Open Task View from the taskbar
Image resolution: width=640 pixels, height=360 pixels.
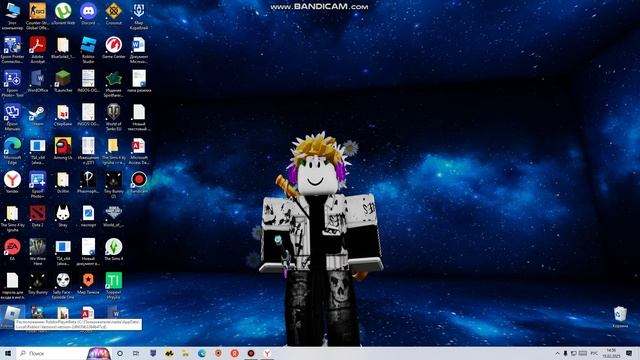[136, 353]
